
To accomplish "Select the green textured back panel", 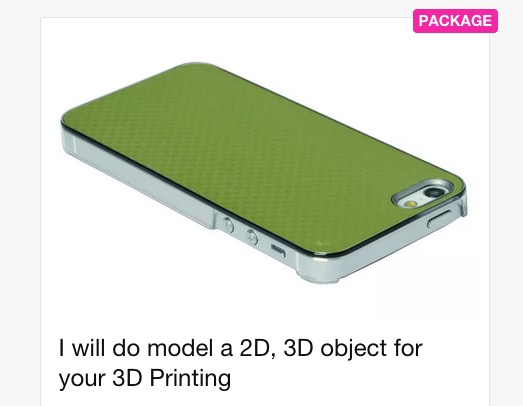I will pyautogui.click(x=264, y=157).
